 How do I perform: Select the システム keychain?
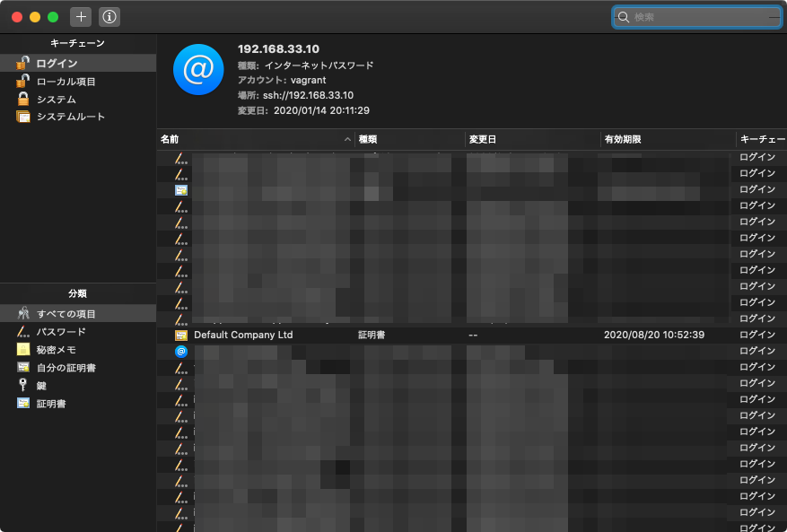click(x=78, y=99)
